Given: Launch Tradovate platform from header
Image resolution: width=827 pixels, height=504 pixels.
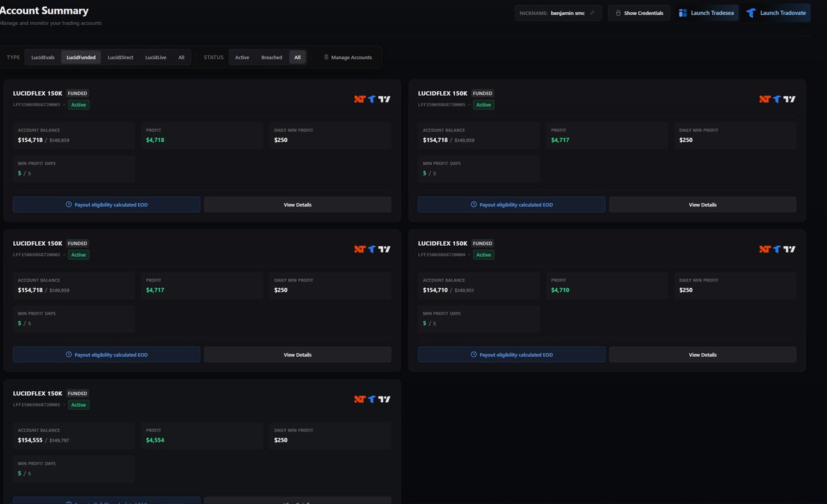Looking at the screenshot, I should (x=777, y=13).
